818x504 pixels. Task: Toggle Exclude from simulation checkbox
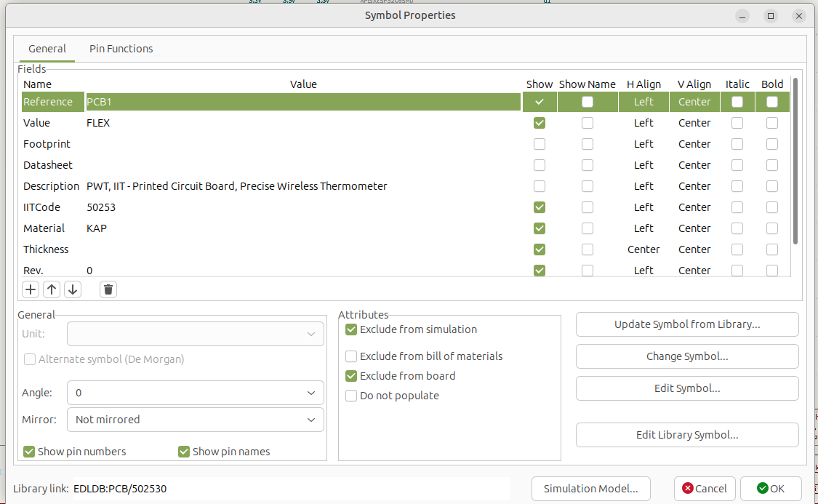click(352, 329)
